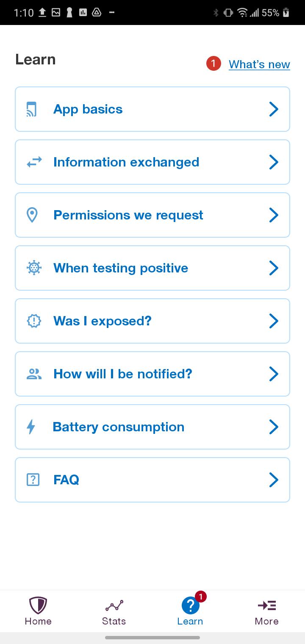Tap the virus icon beside When testing positive

34,268
